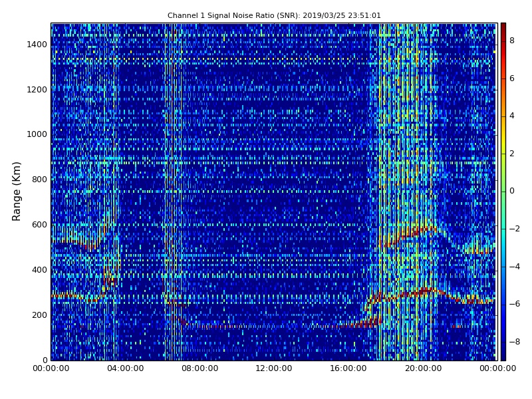Image resolution: width=532 pixels, height=399 pixels.
Task: Click the 1400 tick label on range axis
Action: tap(37, 45)
